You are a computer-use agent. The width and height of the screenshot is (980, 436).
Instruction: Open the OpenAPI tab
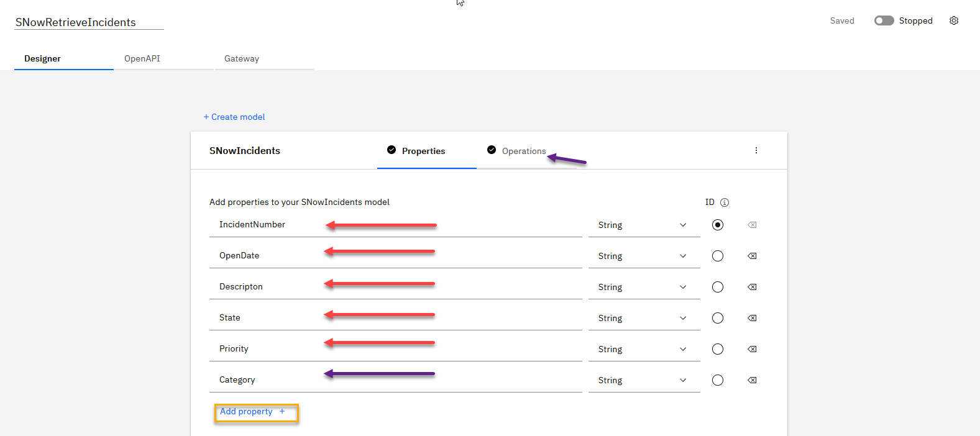142,58
